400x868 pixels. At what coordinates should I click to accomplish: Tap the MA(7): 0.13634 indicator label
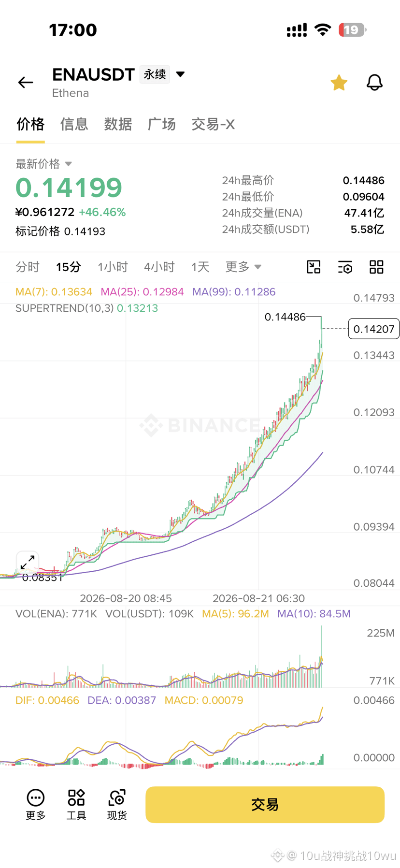(x=54, y=292)
